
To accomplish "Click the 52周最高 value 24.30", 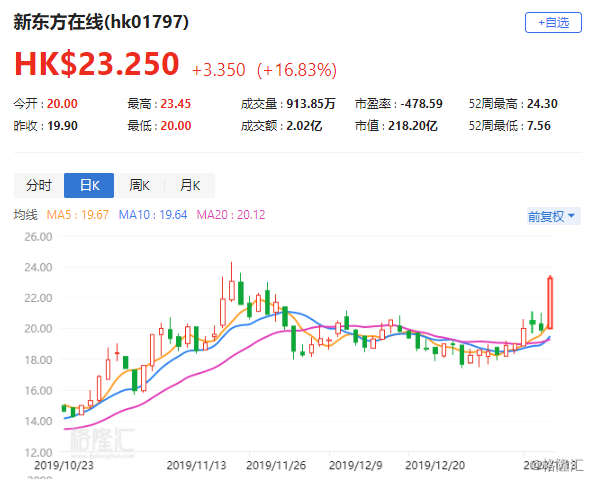I will tap(542, 104).
